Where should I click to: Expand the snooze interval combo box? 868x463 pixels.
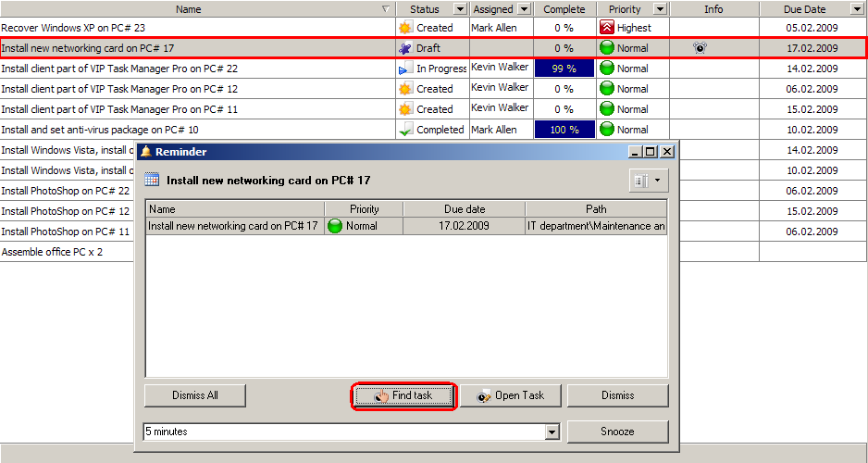[x=552, y=432]
